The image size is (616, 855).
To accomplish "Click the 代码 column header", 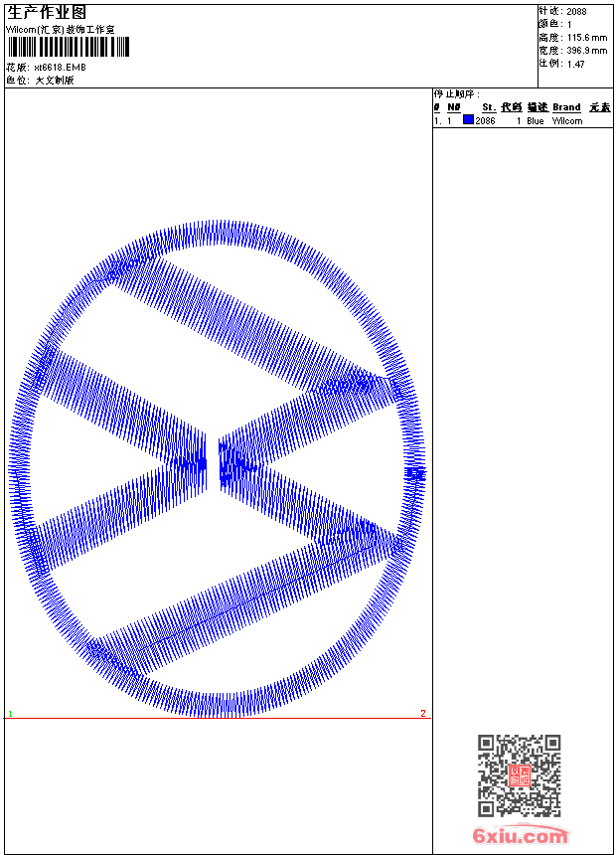I will (x=512, y=107).
